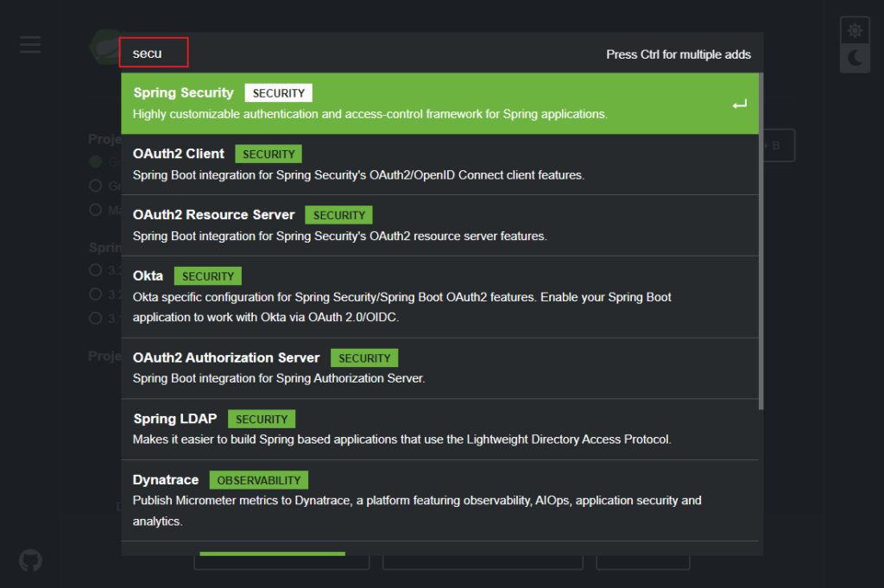Add the Dynatrace observability dependency
Image resolution: width=884 pixels, height=588 pixels.
(439, 501)
